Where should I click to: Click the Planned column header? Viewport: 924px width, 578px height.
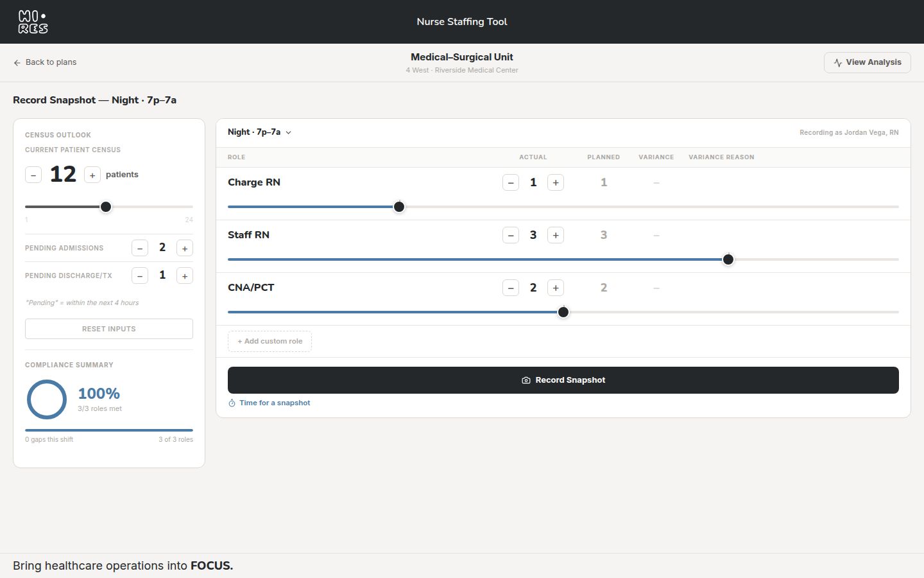tap(604, 157)
